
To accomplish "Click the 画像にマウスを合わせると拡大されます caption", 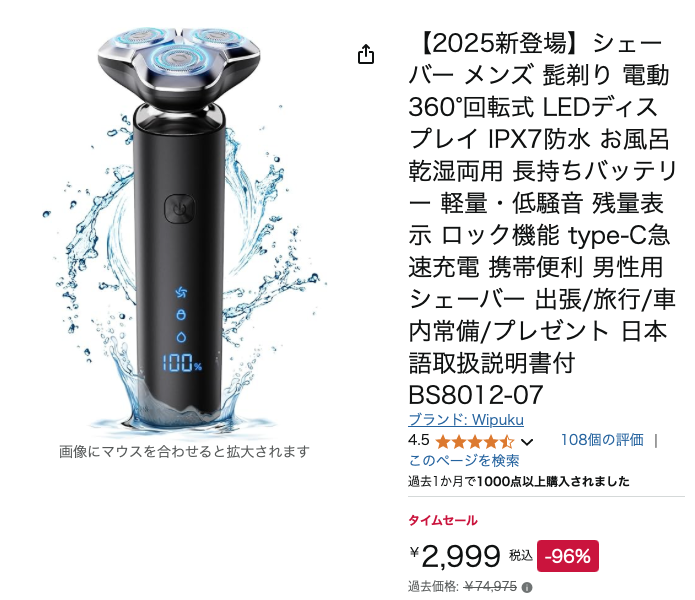I will click(184, 452).
